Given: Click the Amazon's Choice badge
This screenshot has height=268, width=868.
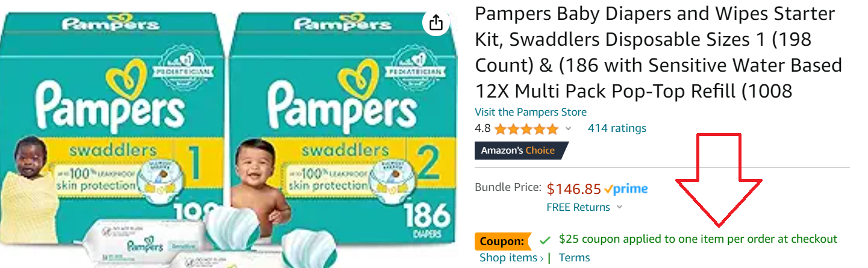Looking at the screenshot, I should click(520, 151).
